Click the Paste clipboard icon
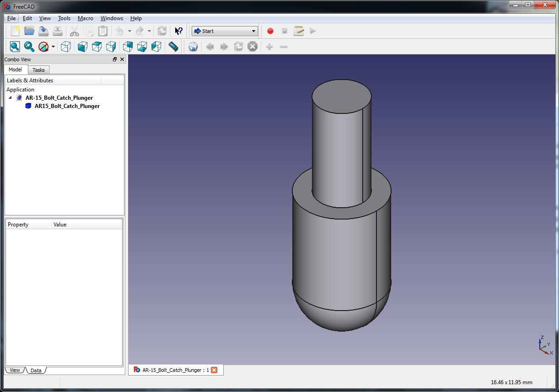The image size is (559, 392). pos(103,31)
